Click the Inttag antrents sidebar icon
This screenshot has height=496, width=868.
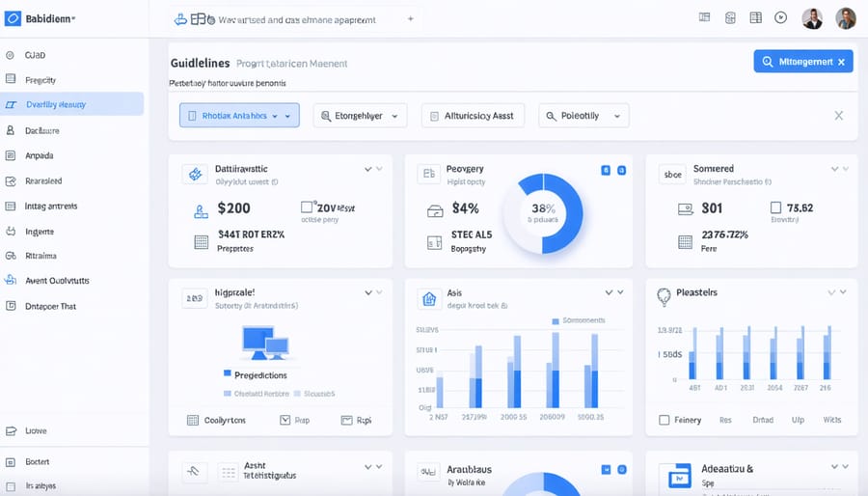tap(11, 206)
